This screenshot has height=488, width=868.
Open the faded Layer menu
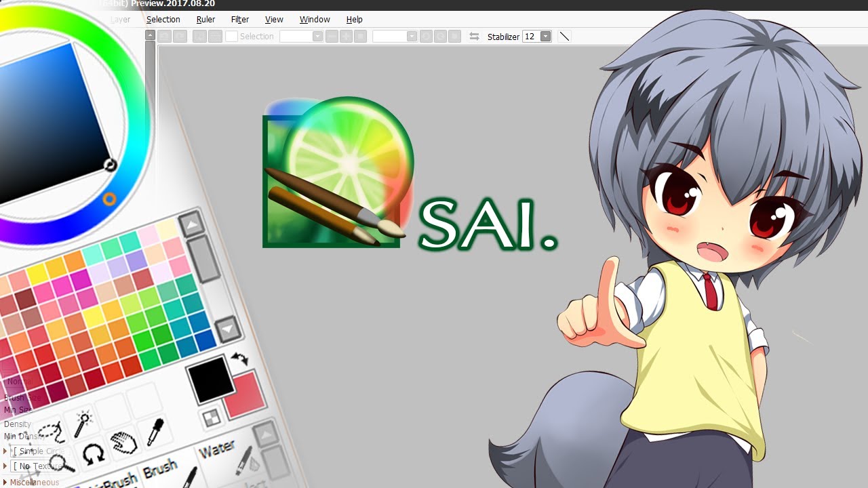pyautogui.click(x=120, y=20)
